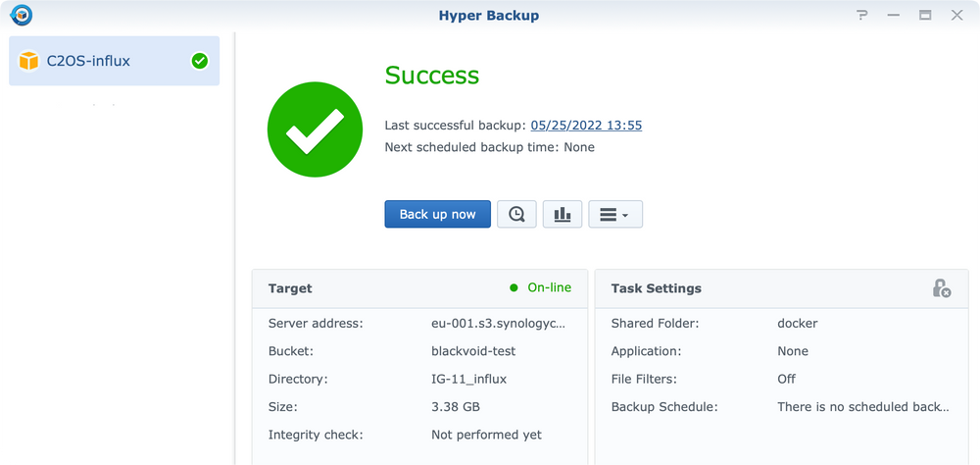Open last successful backup 05/25/2022 13:55 link

(586, 126)
